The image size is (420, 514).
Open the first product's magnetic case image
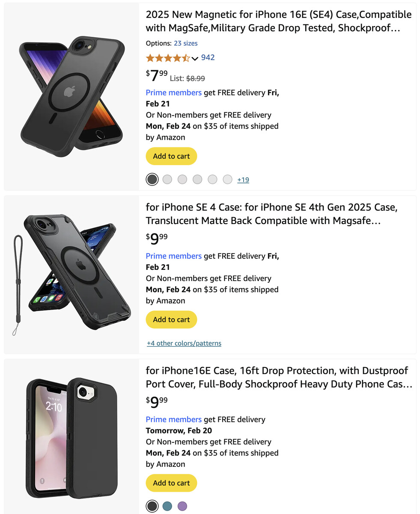[x=71, y=96]
